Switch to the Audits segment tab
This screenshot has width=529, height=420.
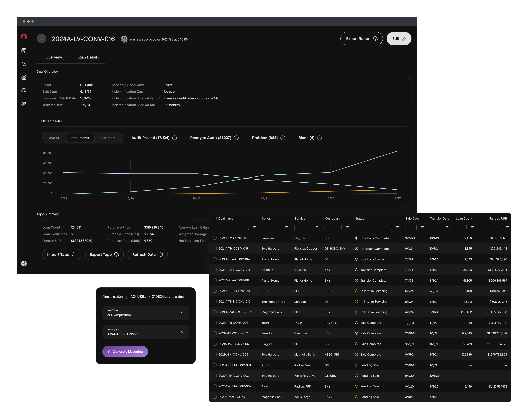[54, 138]
